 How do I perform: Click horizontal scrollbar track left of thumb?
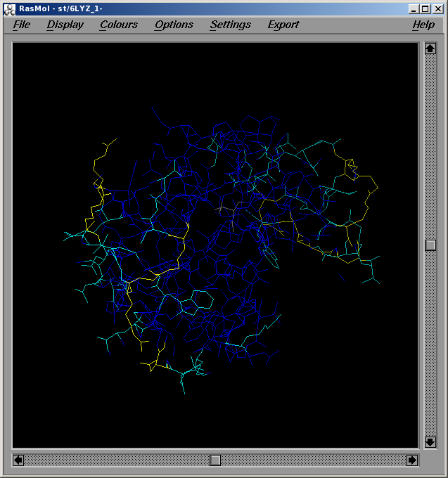(113, 460)
